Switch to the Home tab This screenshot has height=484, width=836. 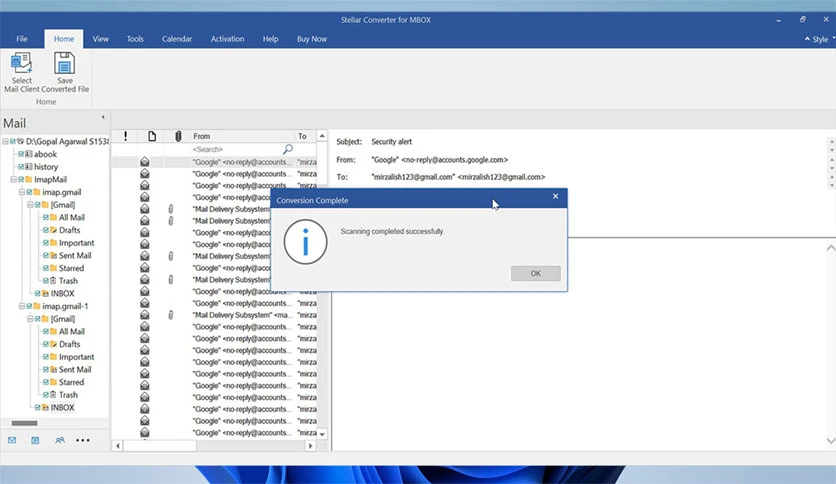click(x=63, y=39)
